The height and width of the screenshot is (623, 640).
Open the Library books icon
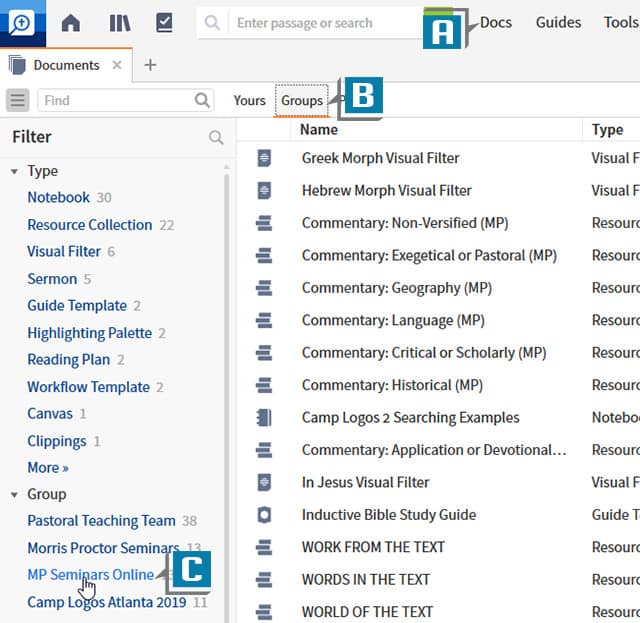(x=120, y=23)
